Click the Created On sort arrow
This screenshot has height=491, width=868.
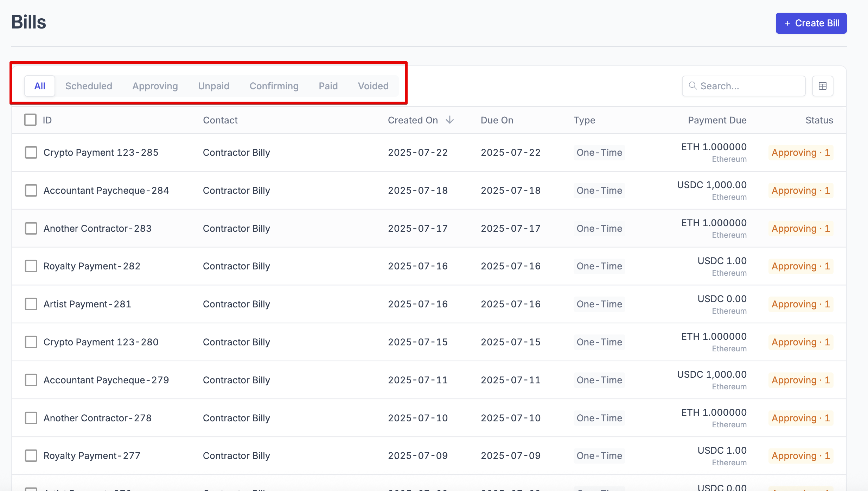coord(449,120)
